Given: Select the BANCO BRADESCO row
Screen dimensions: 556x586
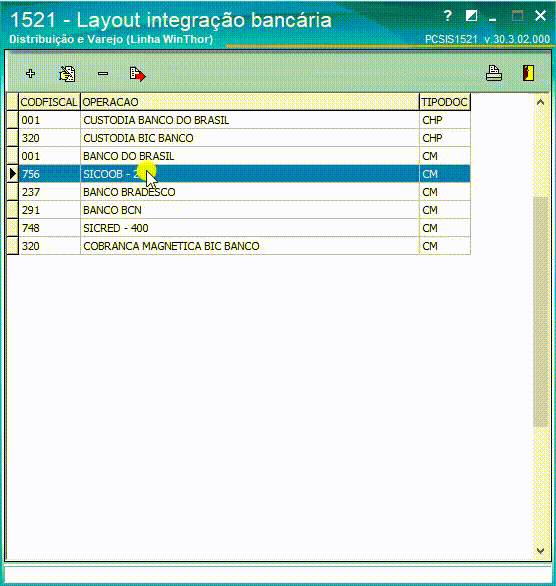Looking at the screenshot, I should click(x=238, y=192).
